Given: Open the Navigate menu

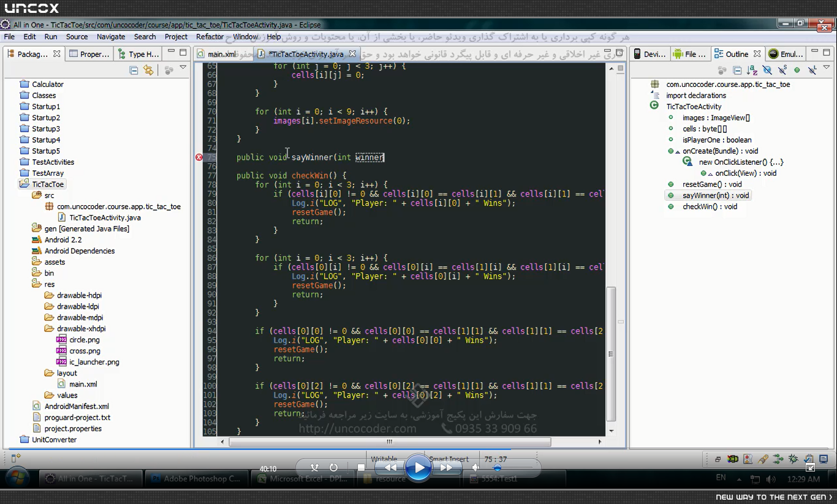Looking at the screenshot, I should click(111, 37).
